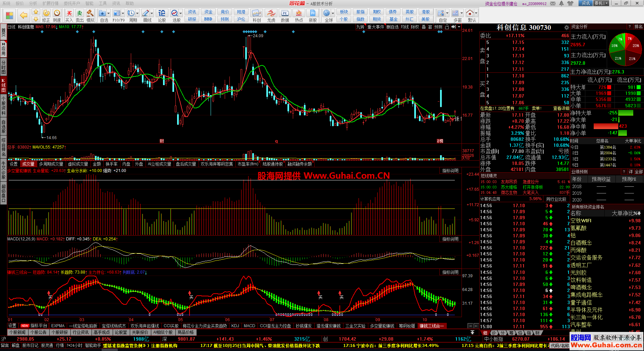This screenshot has height=351, width=644.
Task: Open the 模拟 simulated trading gavel icon
Action: [x=90, y=13]
